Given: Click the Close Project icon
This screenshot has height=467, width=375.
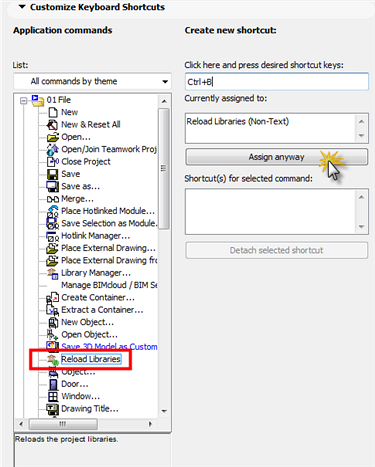Looking at the screenshot, I should tap(53, 162).
